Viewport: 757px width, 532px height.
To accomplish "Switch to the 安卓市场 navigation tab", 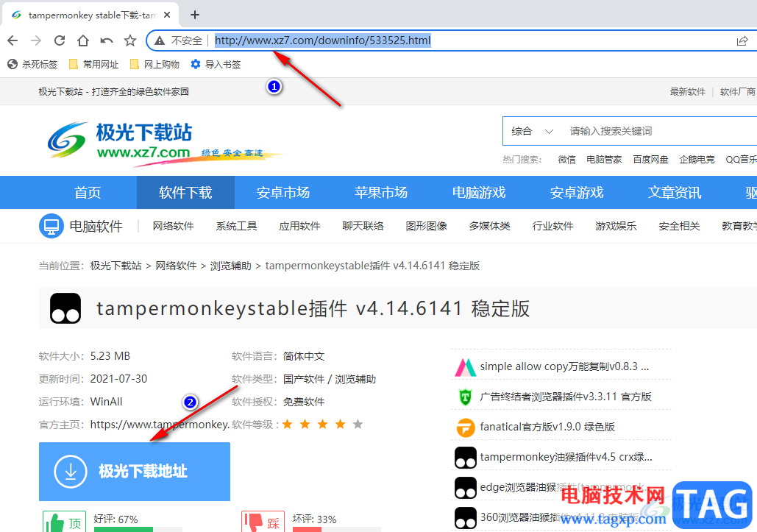I will click(283, 193).
